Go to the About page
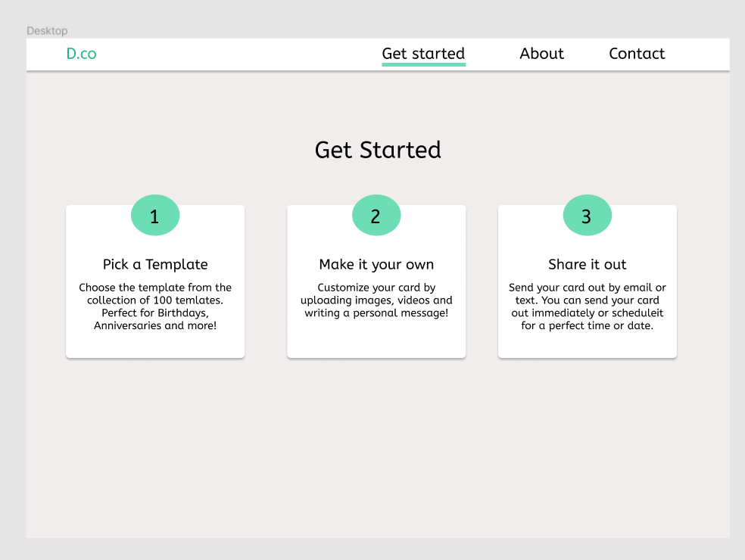 [x=541, y=54]
